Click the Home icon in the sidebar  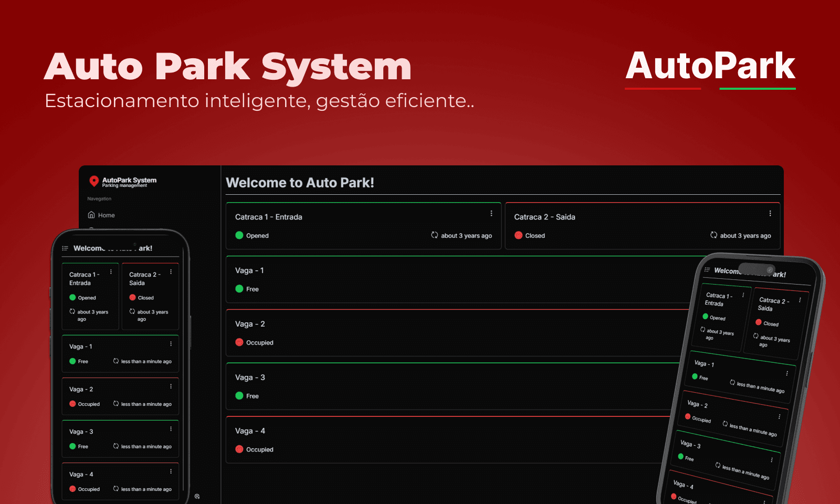tap(91, 215)
